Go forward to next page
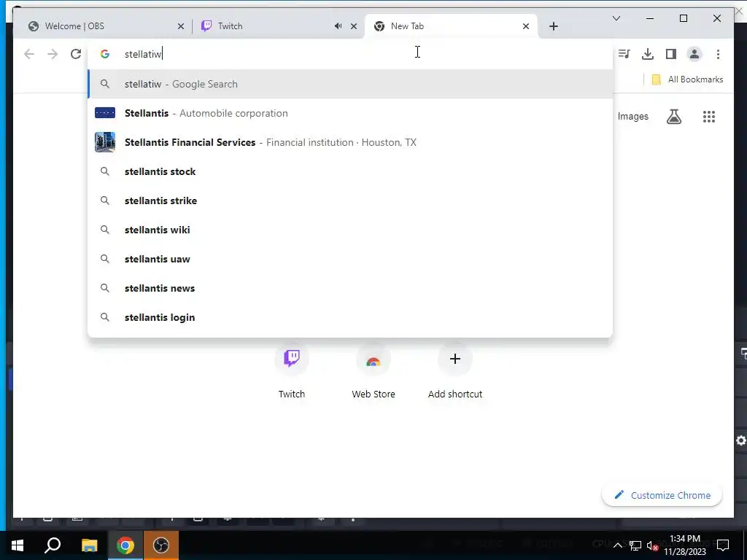 pos(53,54)
